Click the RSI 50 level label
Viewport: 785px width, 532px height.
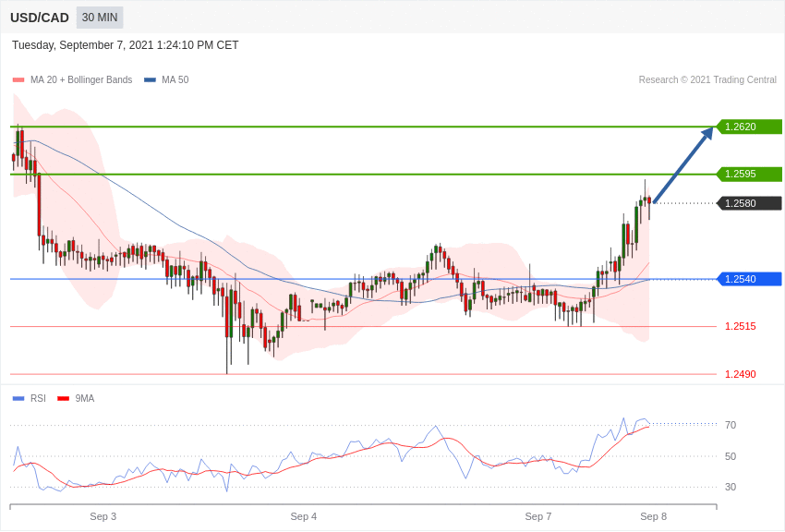[731, 456]
